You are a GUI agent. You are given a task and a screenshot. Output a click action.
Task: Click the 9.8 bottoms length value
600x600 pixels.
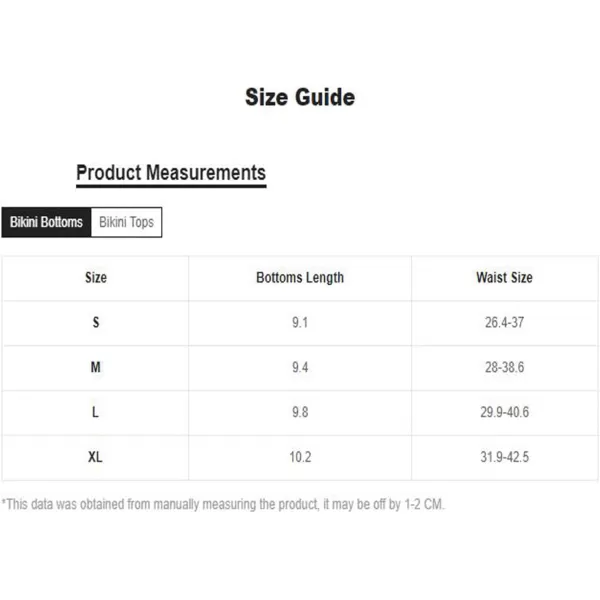300,412
